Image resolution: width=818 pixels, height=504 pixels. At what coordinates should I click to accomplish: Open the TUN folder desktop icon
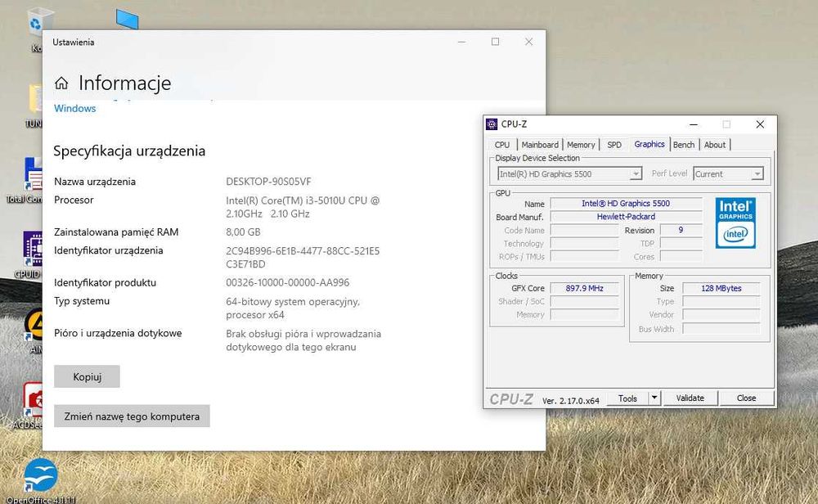tap(35, 99)
